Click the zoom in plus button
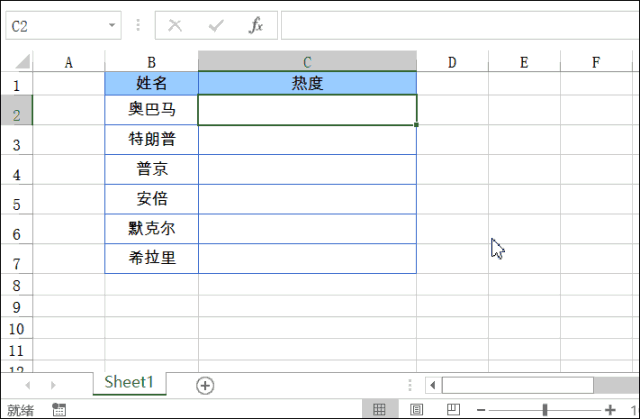 point(610,410)
